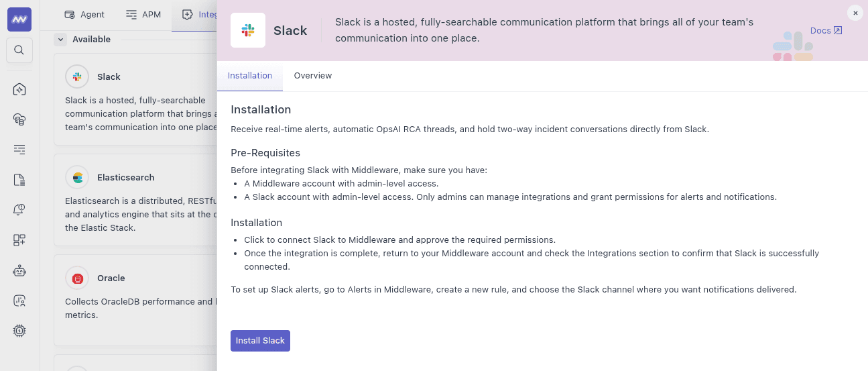The height and width of the screenshot is (371, 868).
Task: Open the Oracle integration card title
Action: click(x=111, y=278)
